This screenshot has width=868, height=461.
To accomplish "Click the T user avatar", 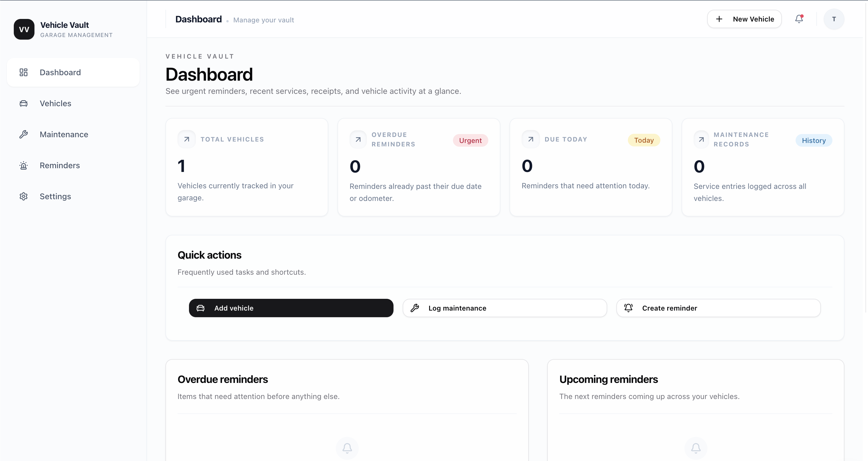I will coord(834,19).
